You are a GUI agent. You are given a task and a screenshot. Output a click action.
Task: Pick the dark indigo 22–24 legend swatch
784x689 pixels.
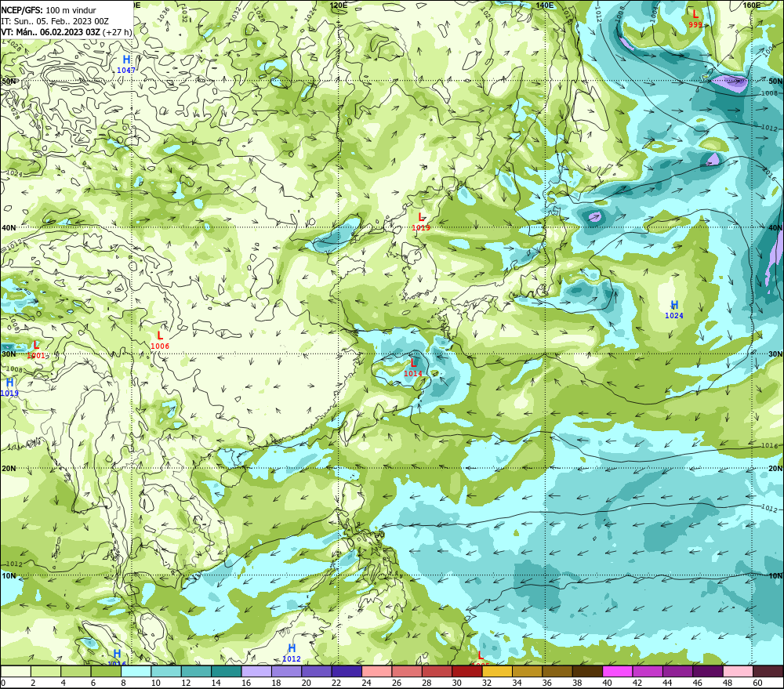tap(347, 671)
